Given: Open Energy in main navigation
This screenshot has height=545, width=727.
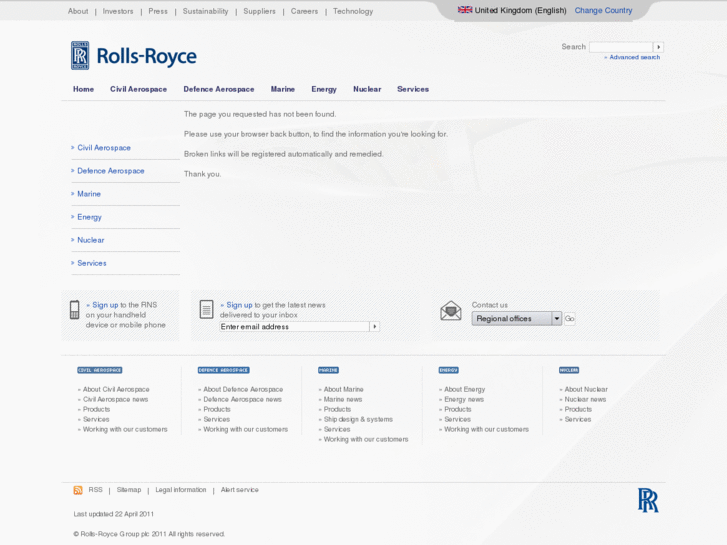Looking at the screenshot, I should (324, 89).
